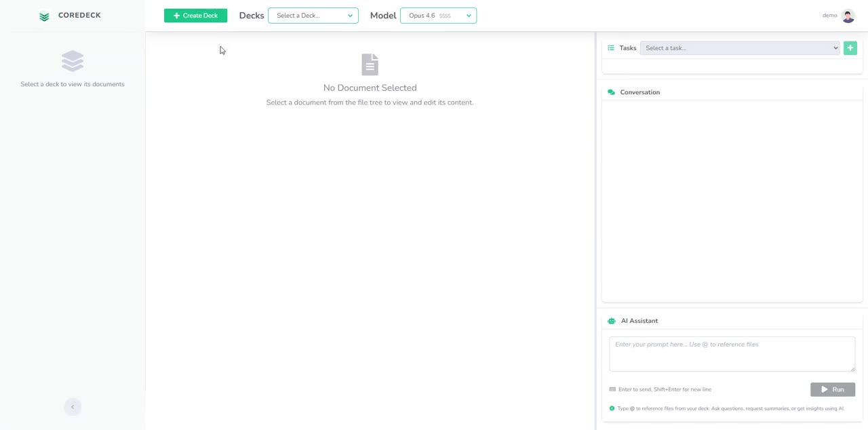The height and width of the screenshot is (430, 868).
Task: Collapse the sidebar with the chevron button
Action: (73, 407)
